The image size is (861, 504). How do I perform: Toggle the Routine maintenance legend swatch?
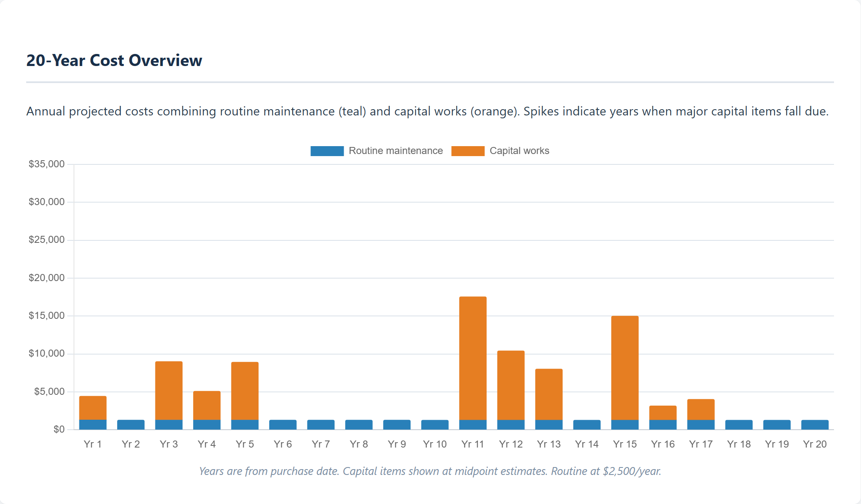(327, 151)
